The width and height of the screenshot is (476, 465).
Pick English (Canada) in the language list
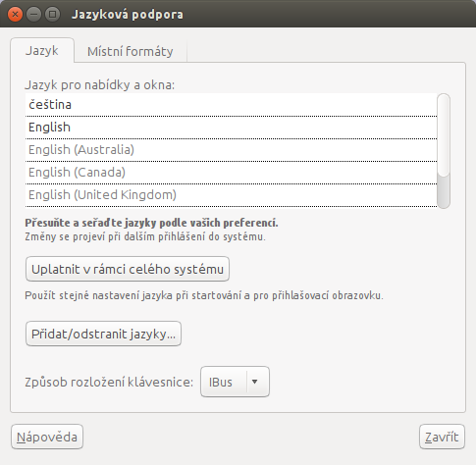(x=231, y=173)
